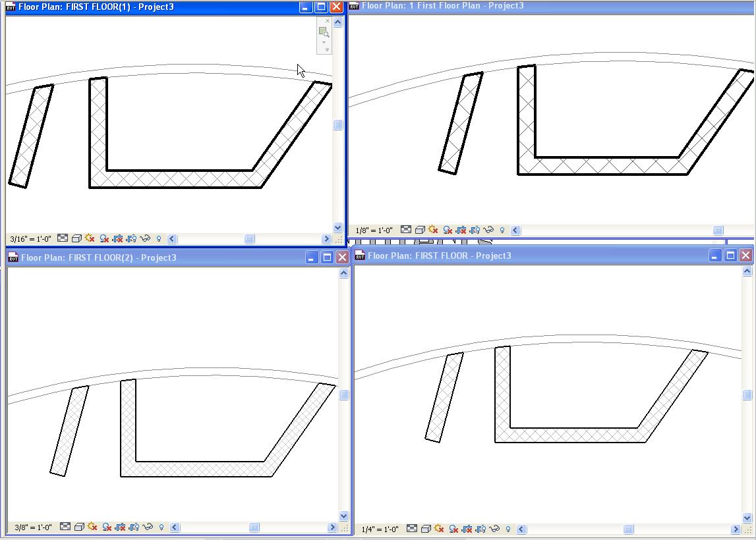This screenshot has width=756, height=540.
Task: Close the floating zoom navigation bar
Action: pos(328,20)
